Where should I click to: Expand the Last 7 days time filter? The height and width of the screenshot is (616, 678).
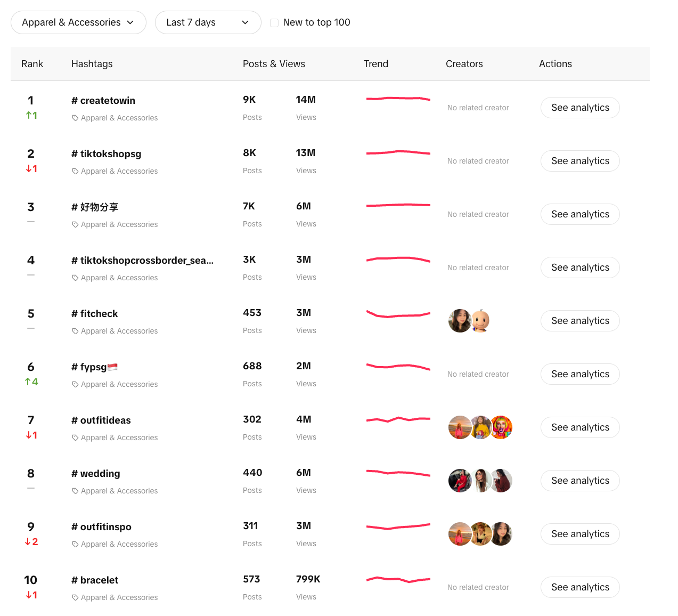[x=208, y=22]
